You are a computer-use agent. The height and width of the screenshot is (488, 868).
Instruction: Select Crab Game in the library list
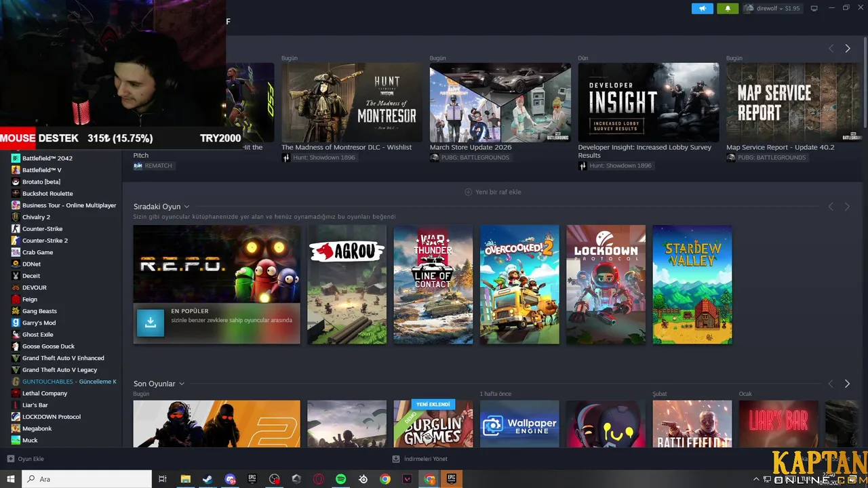coord(37,252)
